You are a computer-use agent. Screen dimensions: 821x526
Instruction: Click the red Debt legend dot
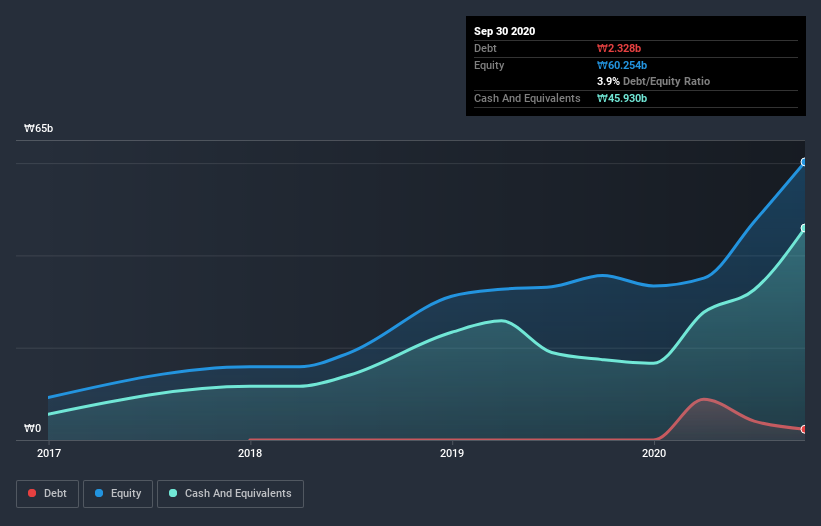[32, 493]
